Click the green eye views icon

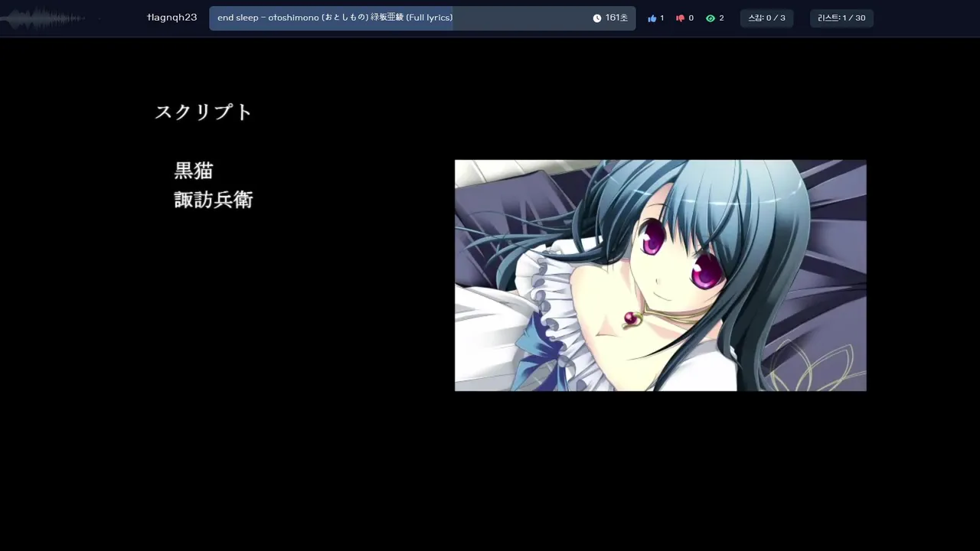(x=710, y=18)
